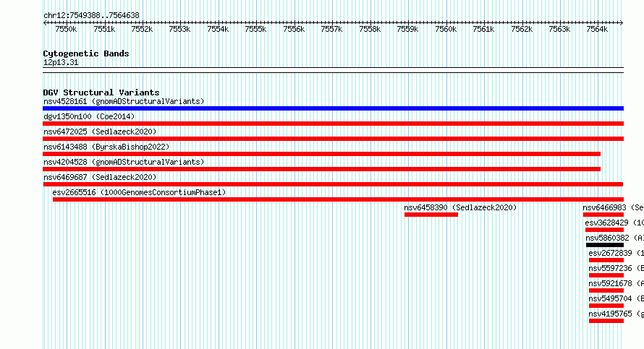Choose the 7557k scale position
The height and width of the screenshot is (349, 644).
pyautogui.click(x=331, y=30)
